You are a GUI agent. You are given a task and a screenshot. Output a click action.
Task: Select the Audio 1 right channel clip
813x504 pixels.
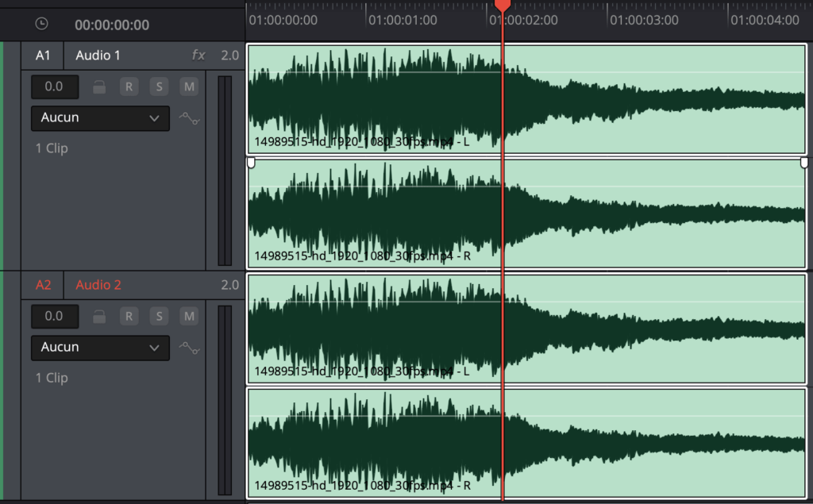tap(526, 214)
